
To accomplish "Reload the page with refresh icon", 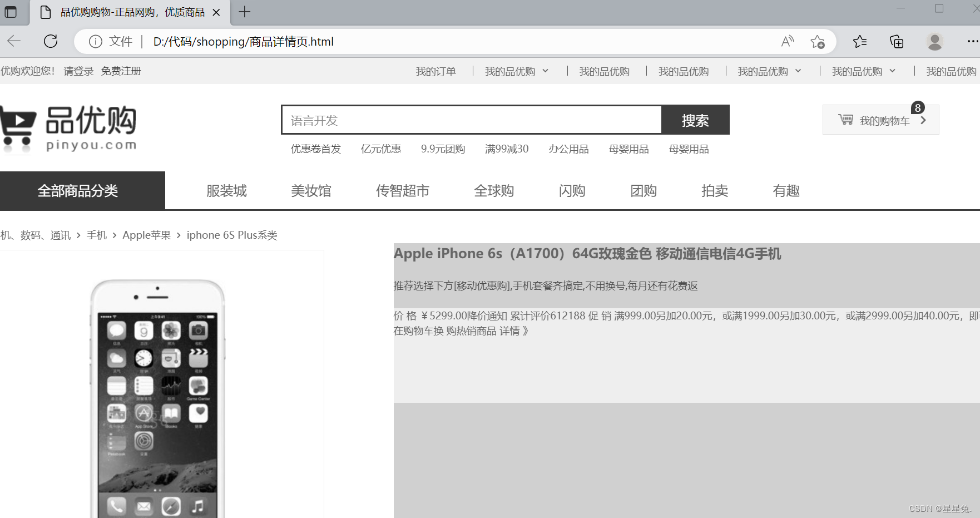I will pyautogui.click(x=51, y=41).
